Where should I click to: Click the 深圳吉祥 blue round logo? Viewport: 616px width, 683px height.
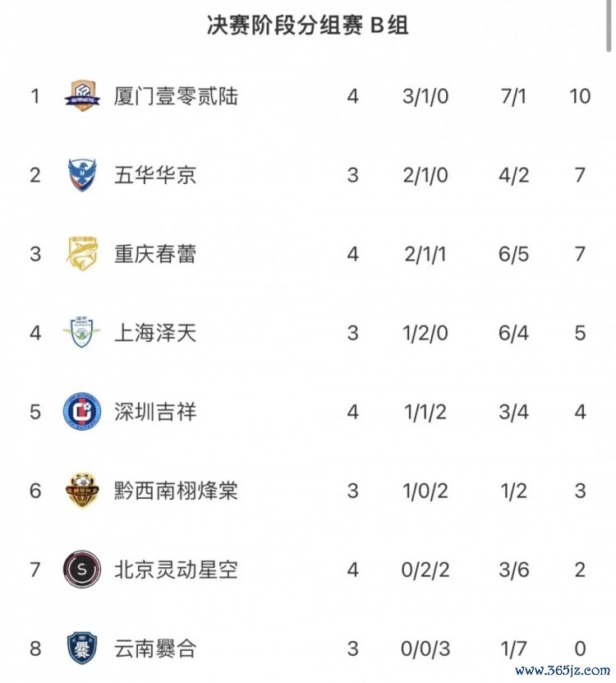pyautogui.click(x=82, y=411)
